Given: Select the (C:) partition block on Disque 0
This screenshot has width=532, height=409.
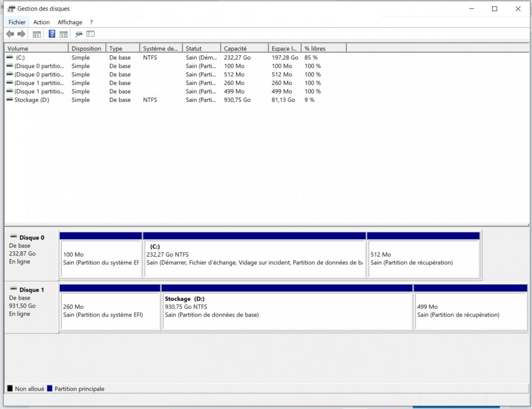Looking at the screenshot, I should [x=254, y=258].
